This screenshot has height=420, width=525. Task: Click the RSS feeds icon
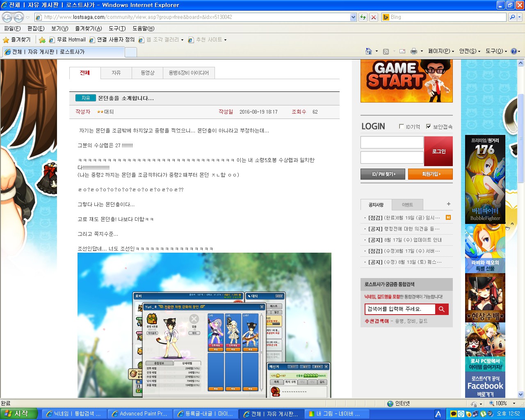tap(386, 51)
